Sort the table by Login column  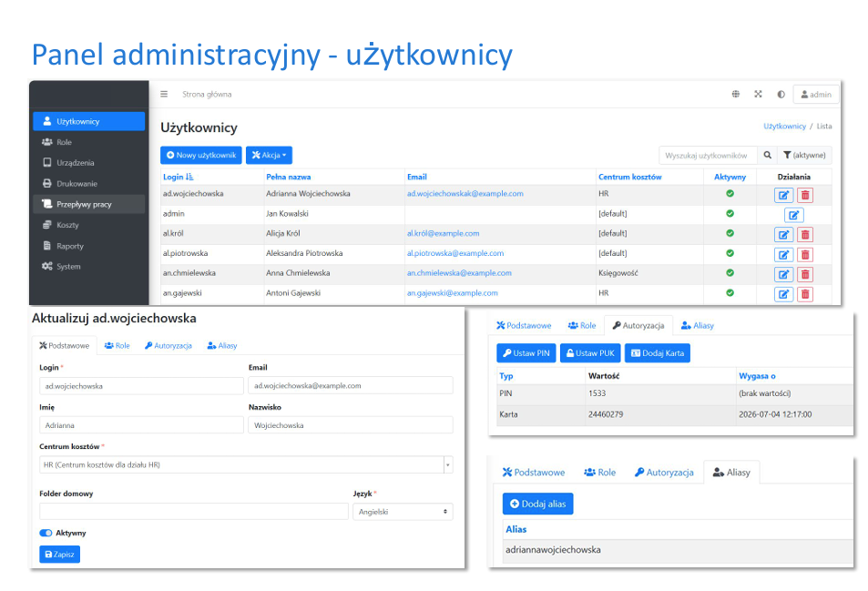pyautogui.click(x=178, y=177)
